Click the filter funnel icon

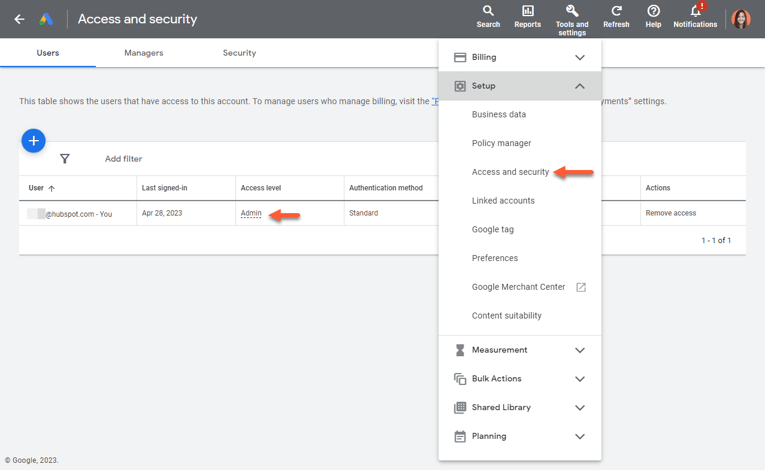click(x=65, y=159)
